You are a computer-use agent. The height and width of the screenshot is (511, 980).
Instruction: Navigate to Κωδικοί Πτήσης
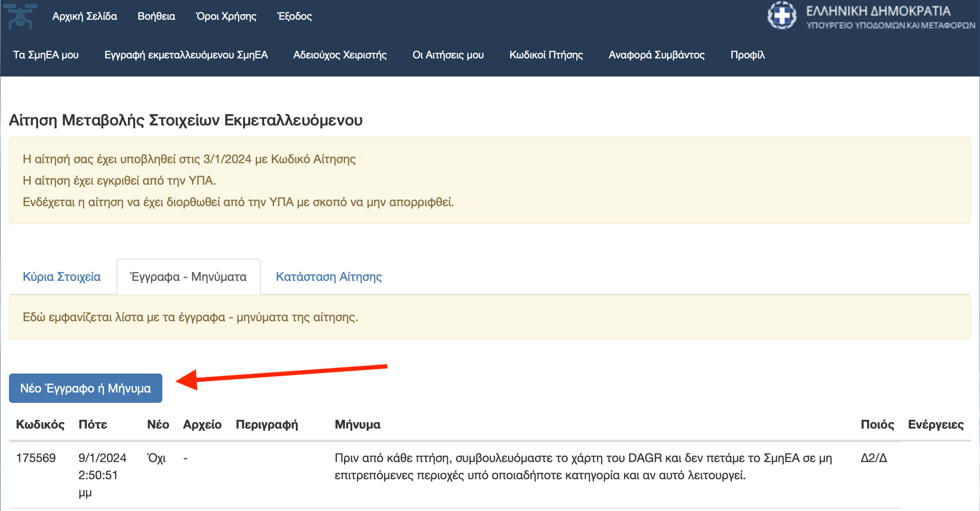click(546, 55)
